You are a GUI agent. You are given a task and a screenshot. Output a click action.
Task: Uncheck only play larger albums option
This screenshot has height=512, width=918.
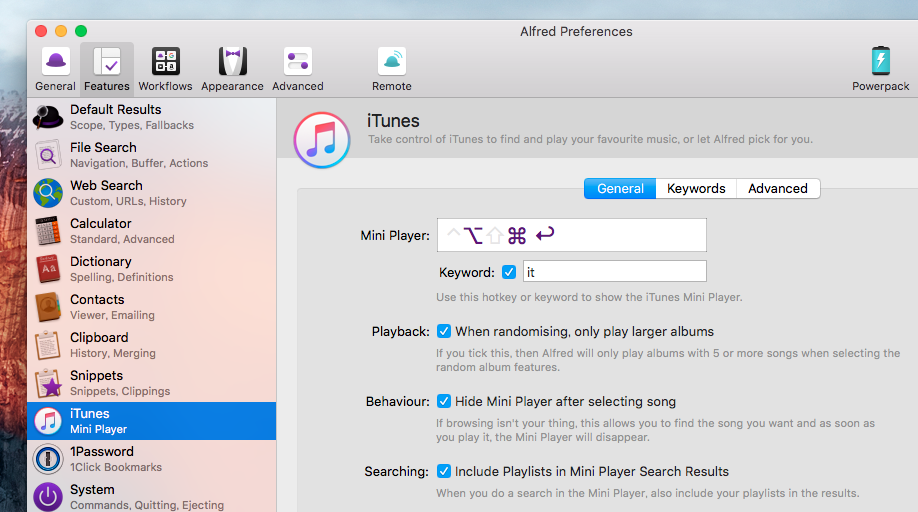coord(444,331)
